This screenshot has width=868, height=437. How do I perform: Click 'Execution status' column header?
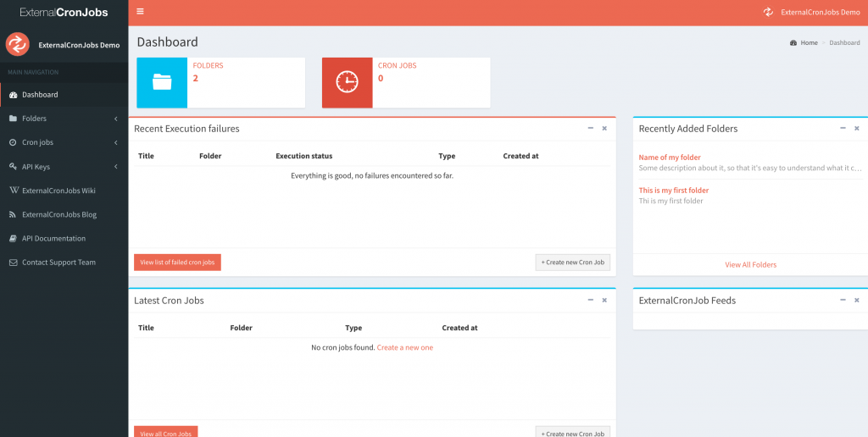coord(304,156)
